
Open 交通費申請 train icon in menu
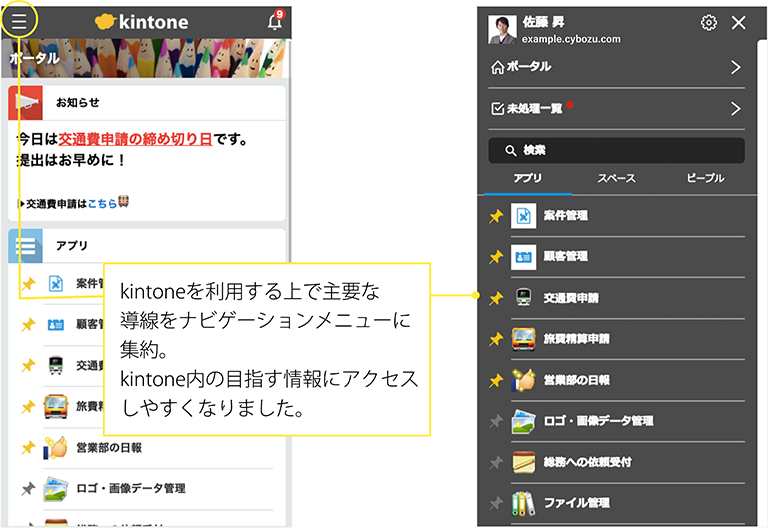pos(523,298)
